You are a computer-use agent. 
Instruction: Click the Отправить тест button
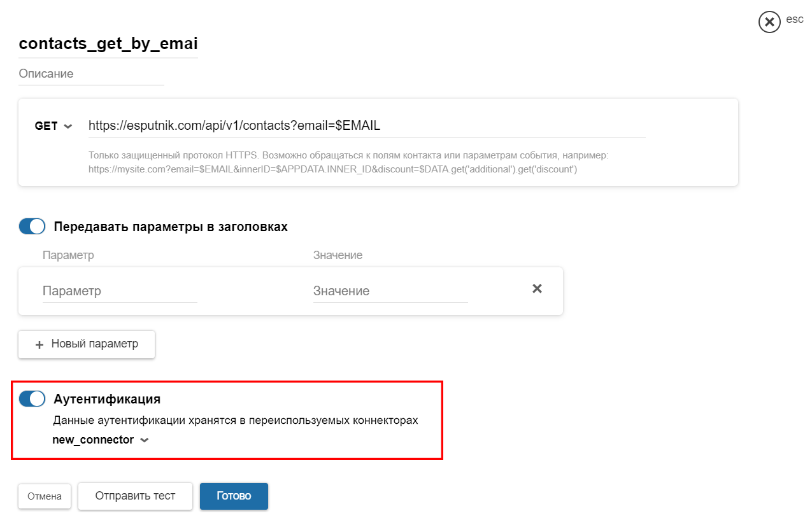(x=135, y=496)
